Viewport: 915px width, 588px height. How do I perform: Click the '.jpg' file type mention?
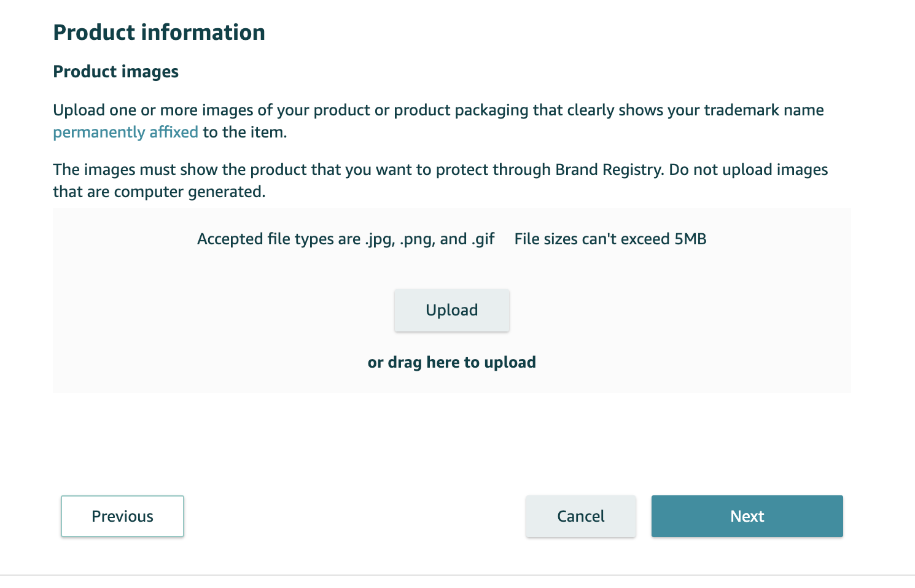tap(380, 239)
